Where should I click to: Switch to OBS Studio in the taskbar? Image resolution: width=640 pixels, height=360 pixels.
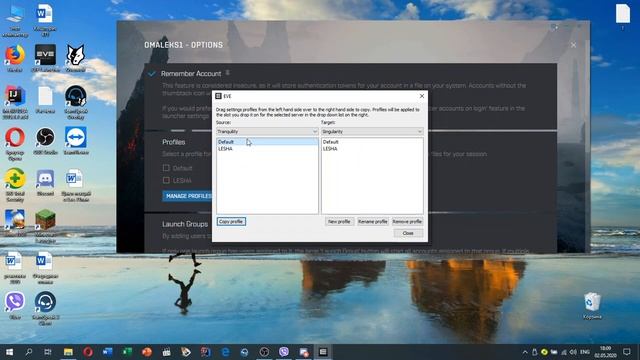point(264,352)
